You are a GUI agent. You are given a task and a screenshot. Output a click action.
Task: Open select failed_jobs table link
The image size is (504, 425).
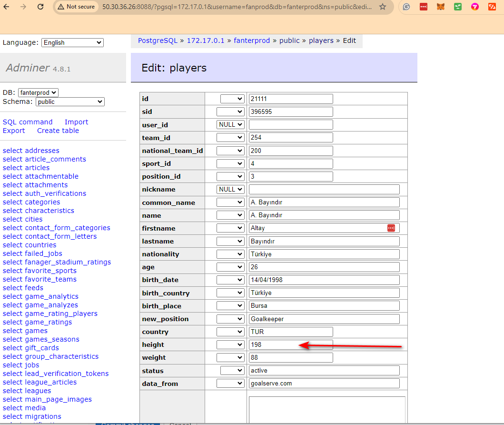[32, 253]
